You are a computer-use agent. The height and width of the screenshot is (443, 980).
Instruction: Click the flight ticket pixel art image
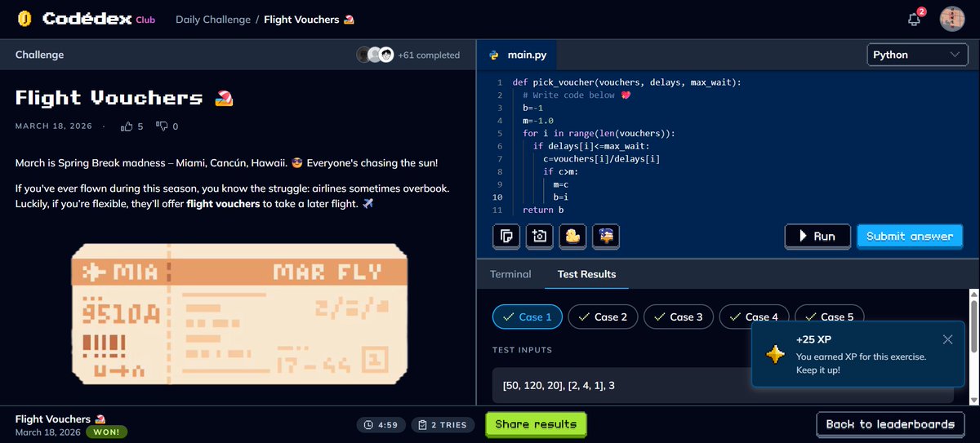click(238, 315)
